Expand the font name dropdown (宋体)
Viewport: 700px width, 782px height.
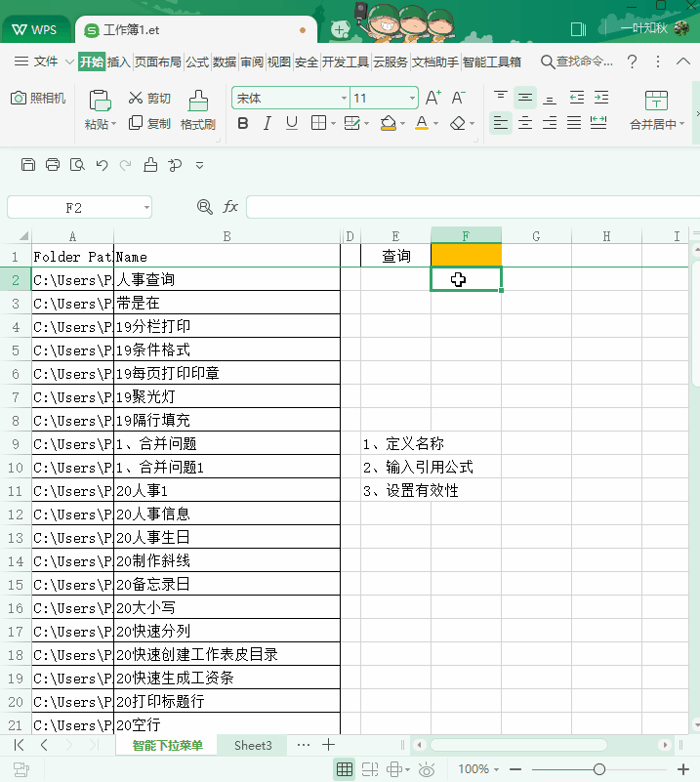(x=344, y=98)
